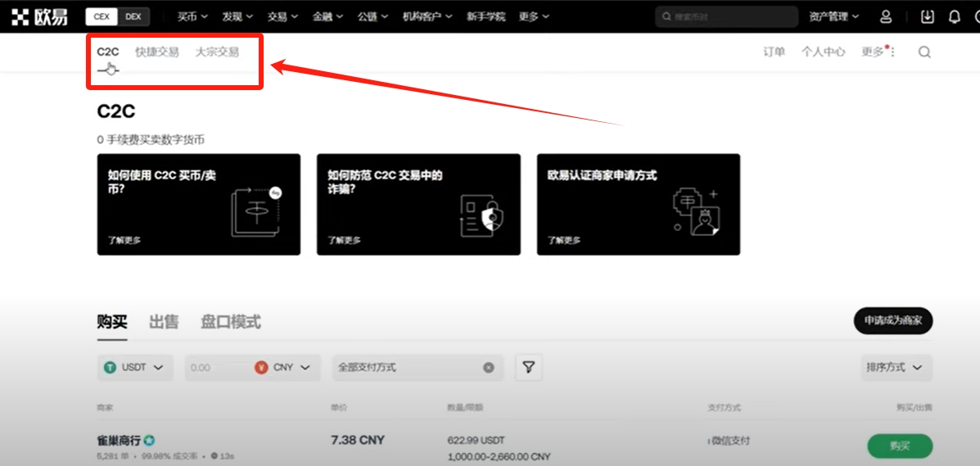Click the download app icon

click(928, 17)
